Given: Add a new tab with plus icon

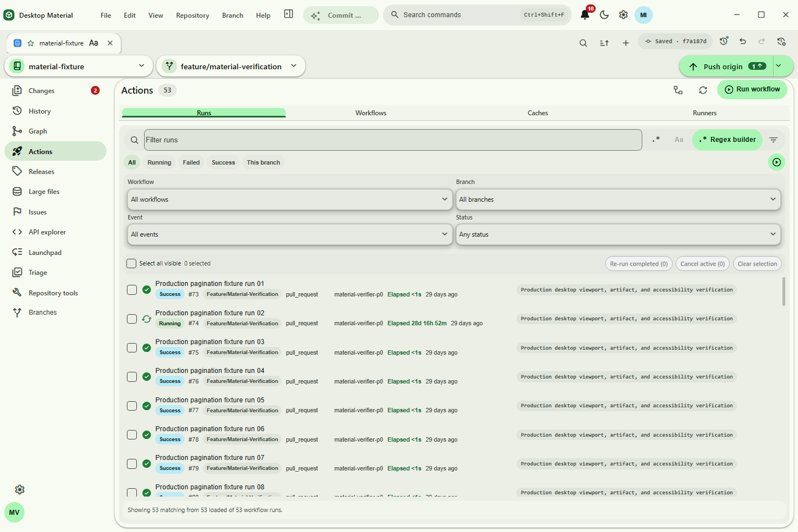Looking at the screenshot, I should [626, 43].
